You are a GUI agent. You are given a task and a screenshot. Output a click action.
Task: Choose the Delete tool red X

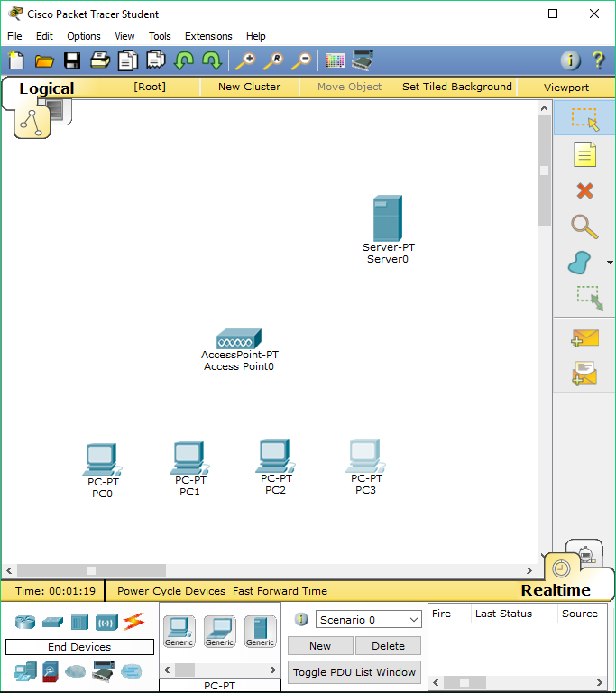click(584, 191)
